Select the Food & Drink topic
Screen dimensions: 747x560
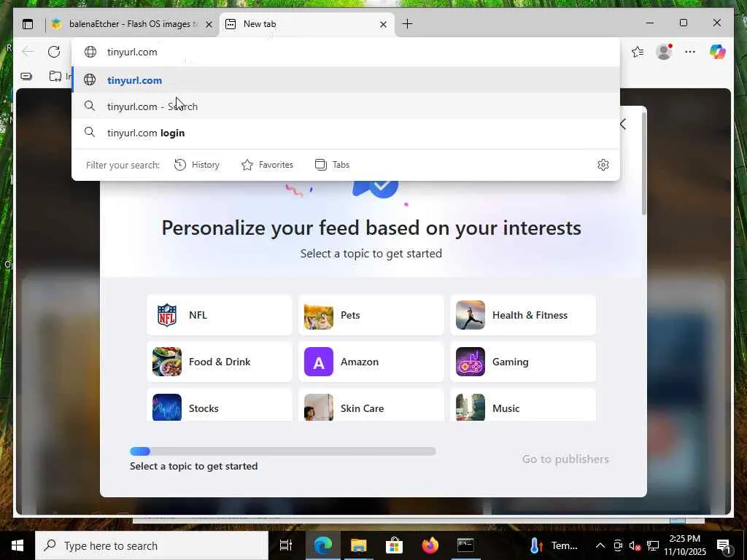(220, 362)
